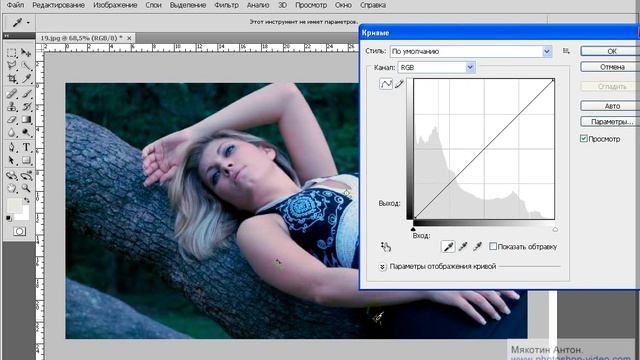Select the Eraser tool
This screenshot has width=640, height=360.
click(x=11, y=120)
